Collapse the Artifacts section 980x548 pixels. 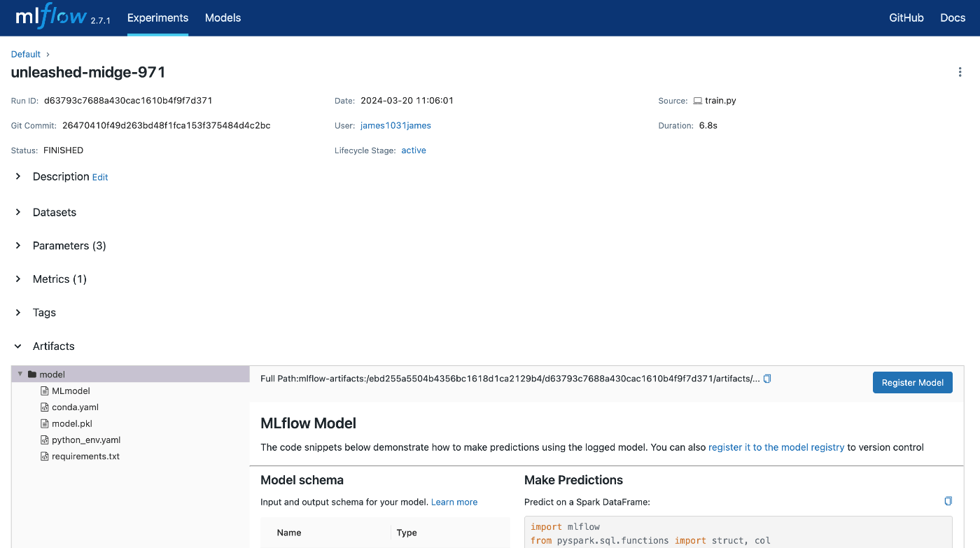18,346
